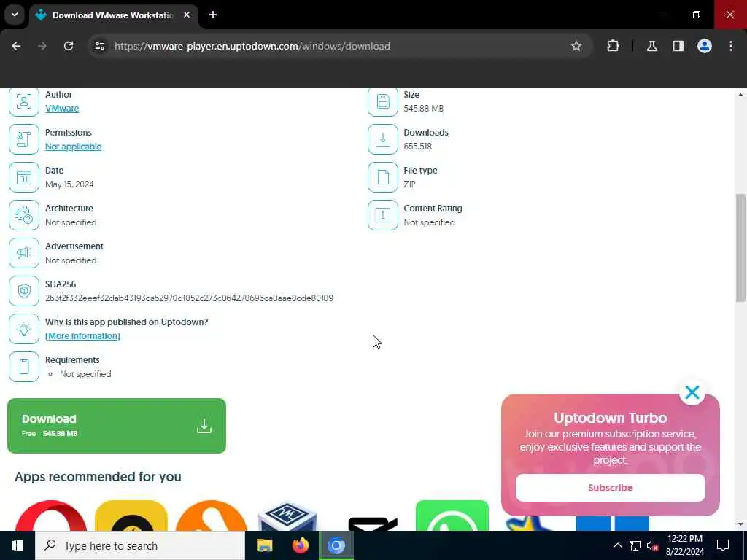The width and height of the screenshot is (747, 560).
Task: Expand the tab search dropdown arrow
Action: click(15, 15)
